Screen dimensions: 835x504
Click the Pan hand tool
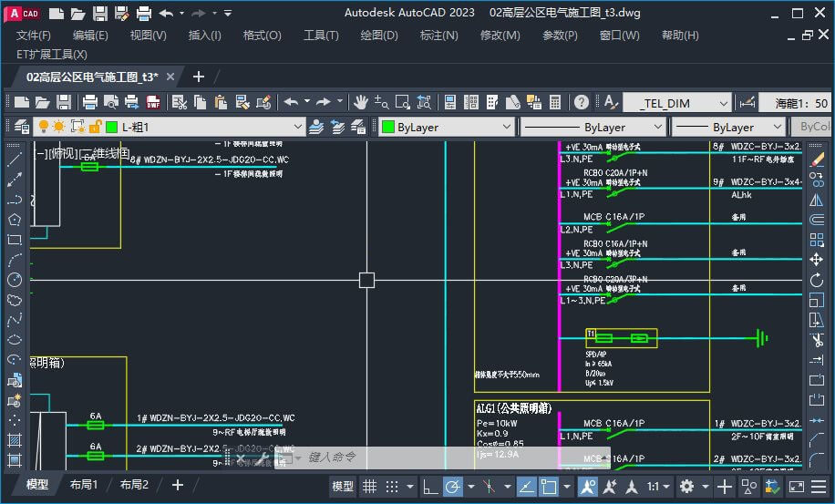361,102
